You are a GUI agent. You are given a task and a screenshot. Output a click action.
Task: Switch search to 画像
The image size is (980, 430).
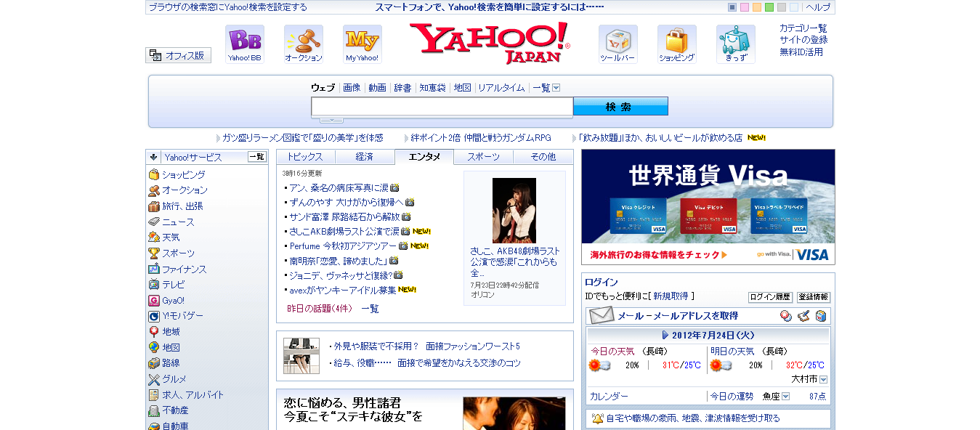coord(352,88)
